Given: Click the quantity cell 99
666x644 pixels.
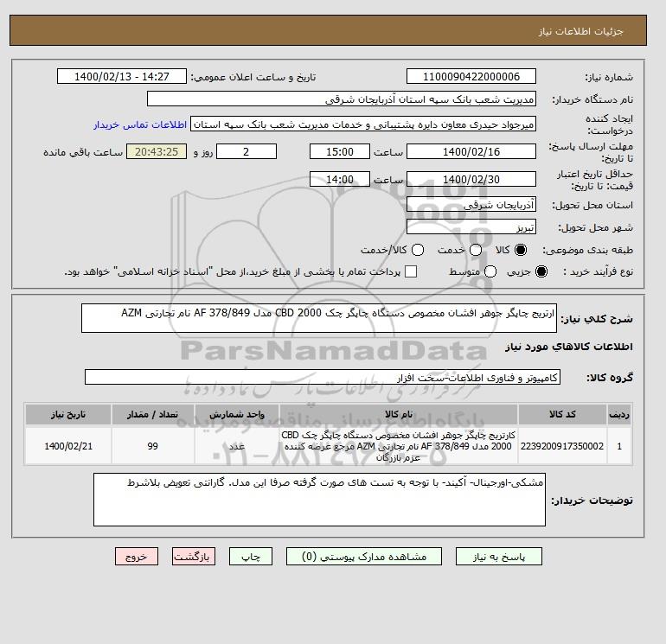Looking at the screenshot, I should (153, 446).
